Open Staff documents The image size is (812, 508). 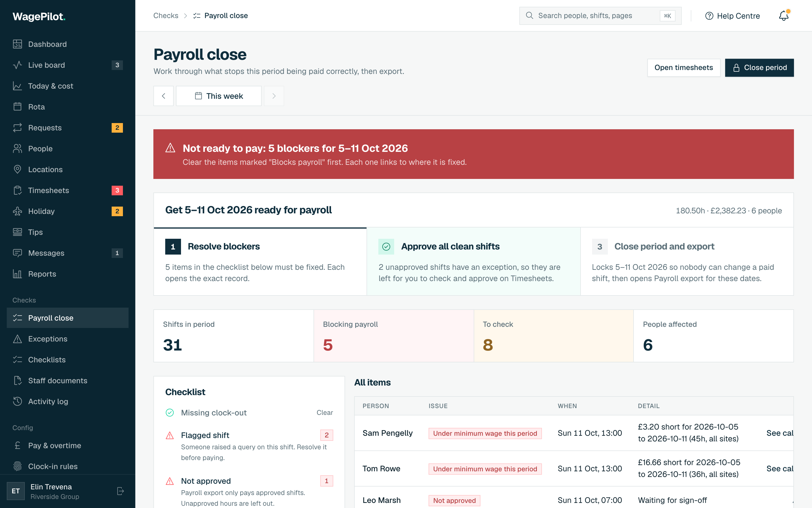pos(67,380)
